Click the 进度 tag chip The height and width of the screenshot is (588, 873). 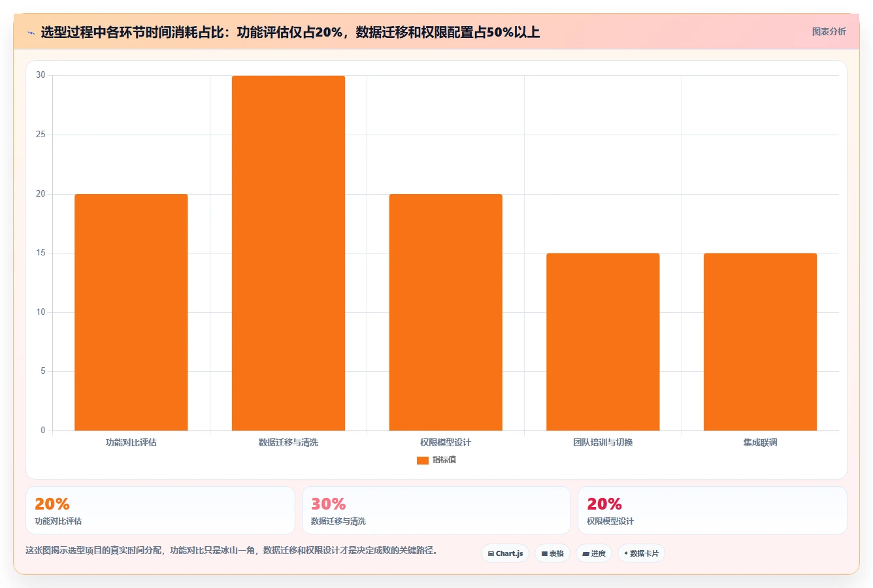pyautogui.click(x=593, y=553)
